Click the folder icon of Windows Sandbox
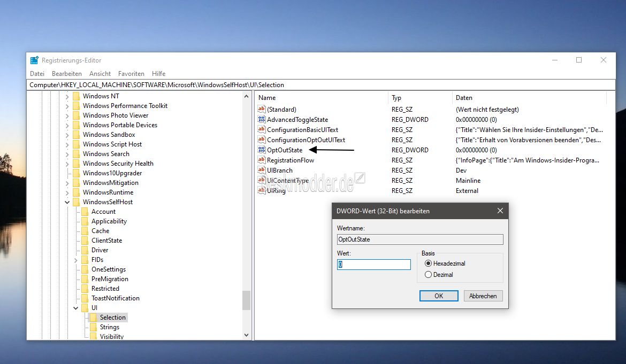This screenshot has height=364, width=626. click(77, 135)
